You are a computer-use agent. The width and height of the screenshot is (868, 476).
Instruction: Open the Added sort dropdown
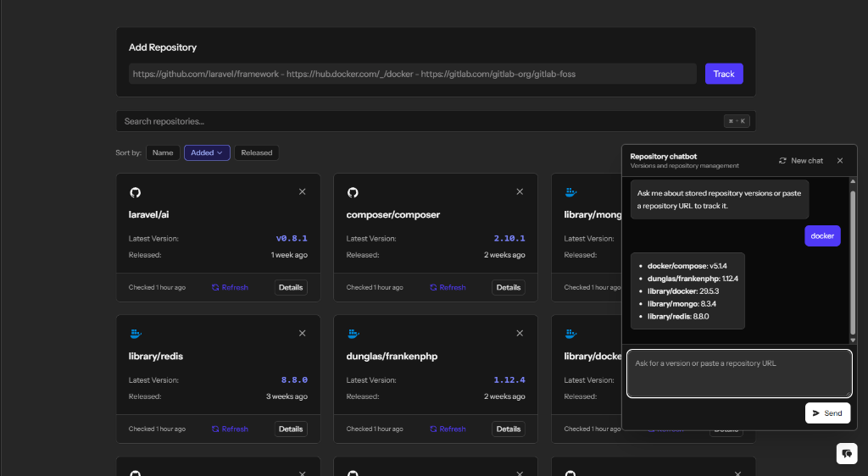207,152
